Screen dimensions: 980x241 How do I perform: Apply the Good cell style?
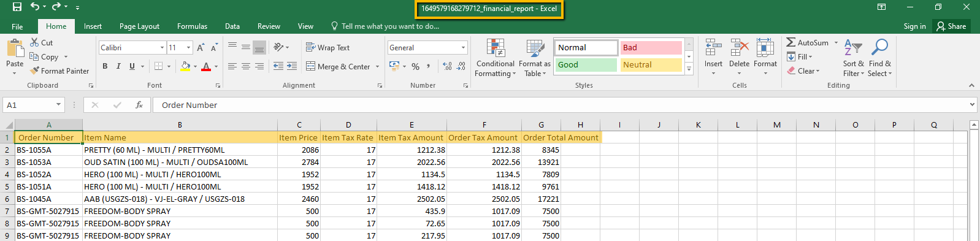point(586,64)
